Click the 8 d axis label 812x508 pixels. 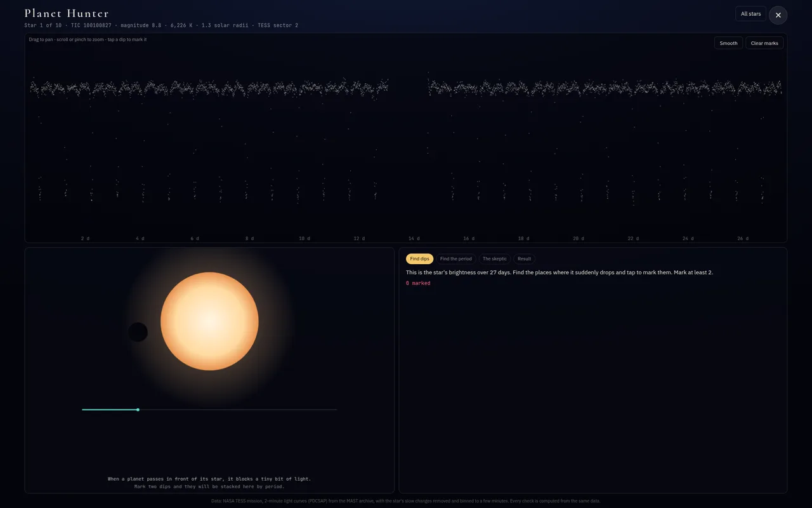click(249, 239)
